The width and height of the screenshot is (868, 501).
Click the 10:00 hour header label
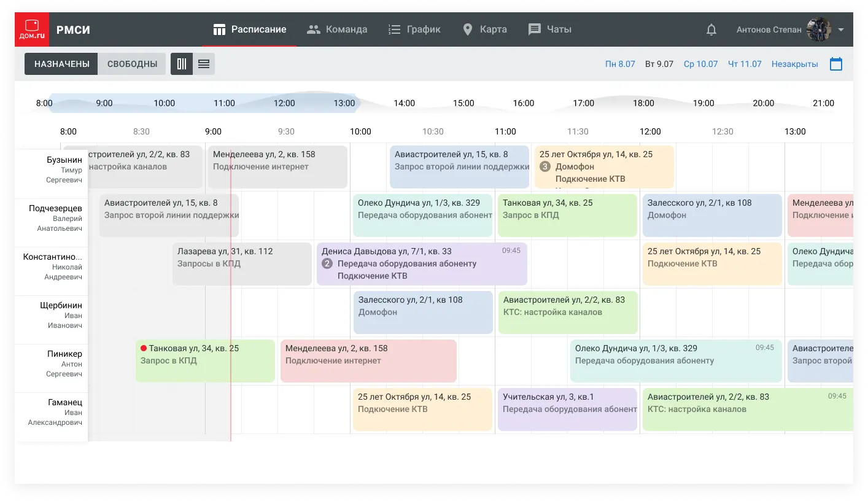click(360, 131)
